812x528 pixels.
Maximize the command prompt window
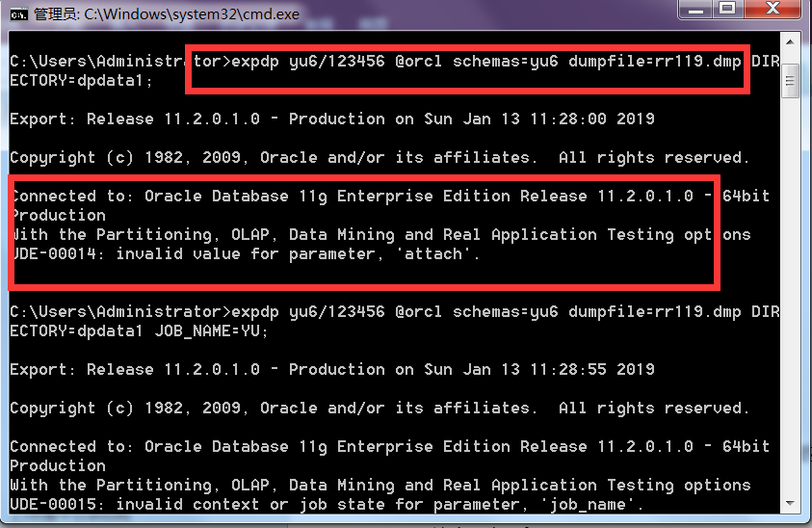[x=727, y=10]
